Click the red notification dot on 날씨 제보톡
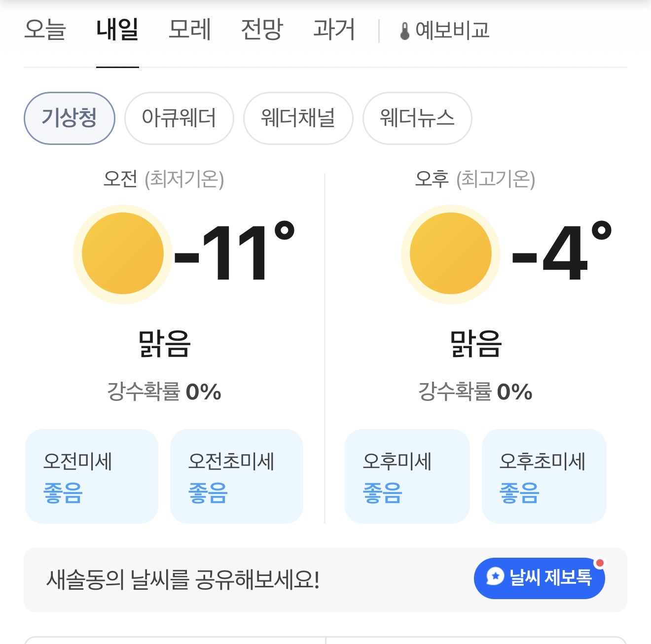This screenshot has height=644, width=651. (600, 562)
